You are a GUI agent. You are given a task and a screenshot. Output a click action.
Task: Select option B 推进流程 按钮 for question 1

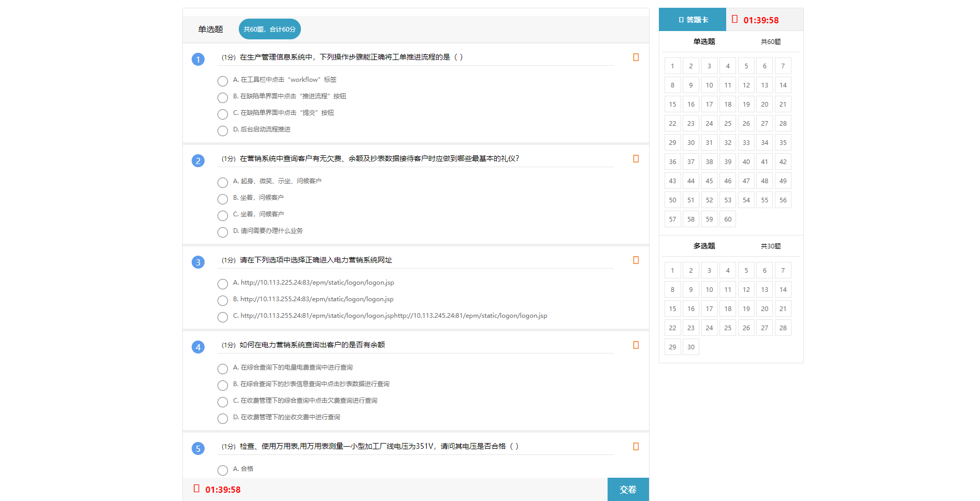click(x=223, y=97)
